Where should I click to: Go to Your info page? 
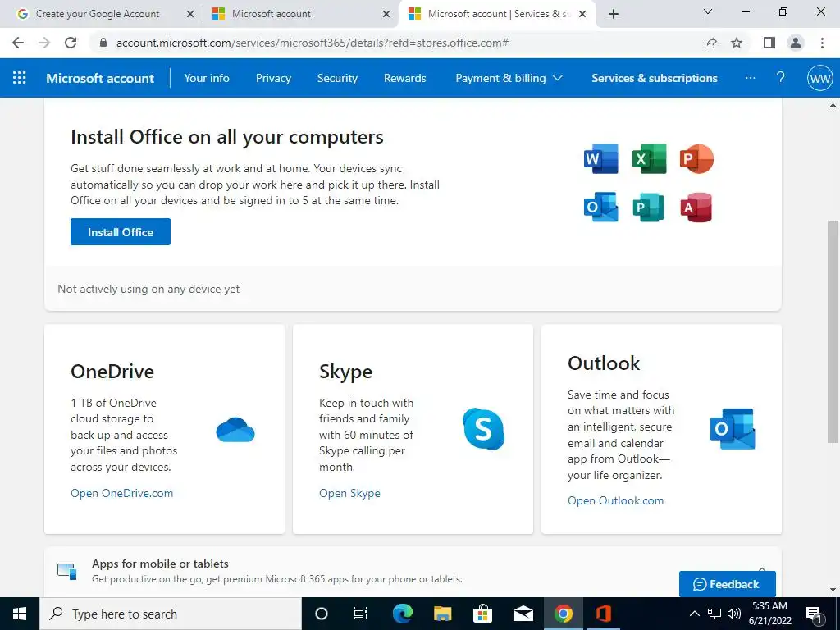point(207,78)
